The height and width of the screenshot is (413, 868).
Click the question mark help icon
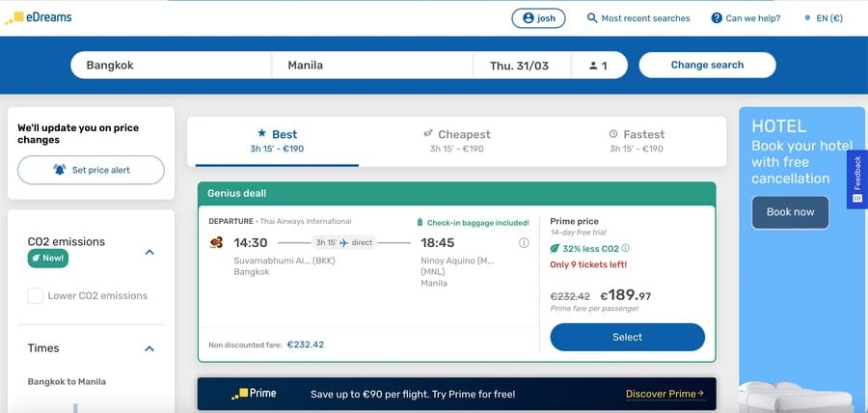click(x=717, y=18)
